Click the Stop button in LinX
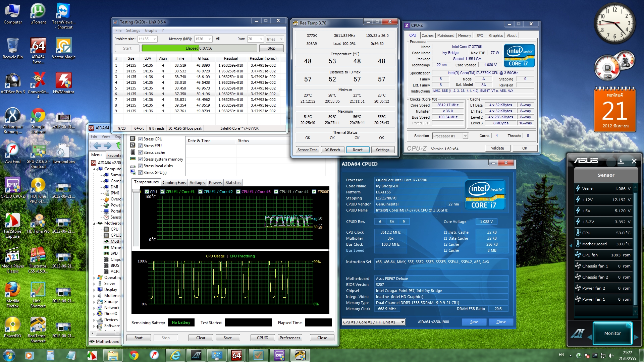The width and height of the screenshot is (644, 362). click(x=271, y=48)
